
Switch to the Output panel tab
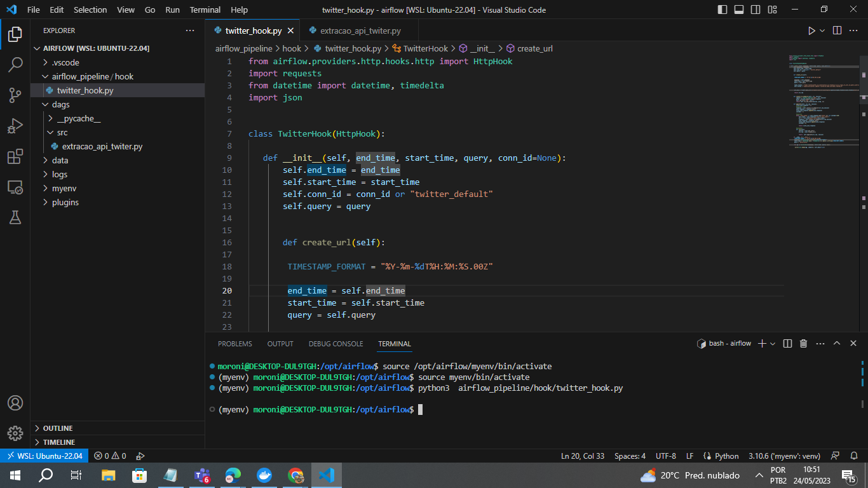(280, 344)
